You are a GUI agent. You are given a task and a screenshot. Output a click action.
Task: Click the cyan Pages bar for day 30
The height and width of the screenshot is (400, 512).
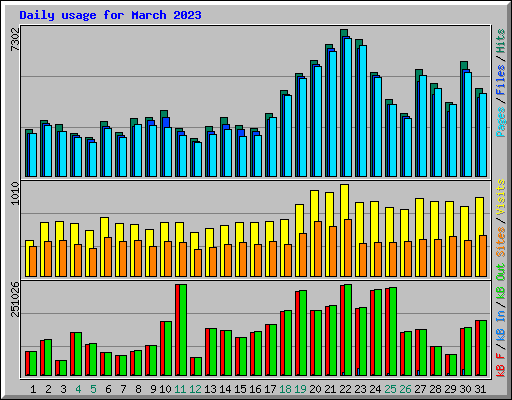point(468,124)
